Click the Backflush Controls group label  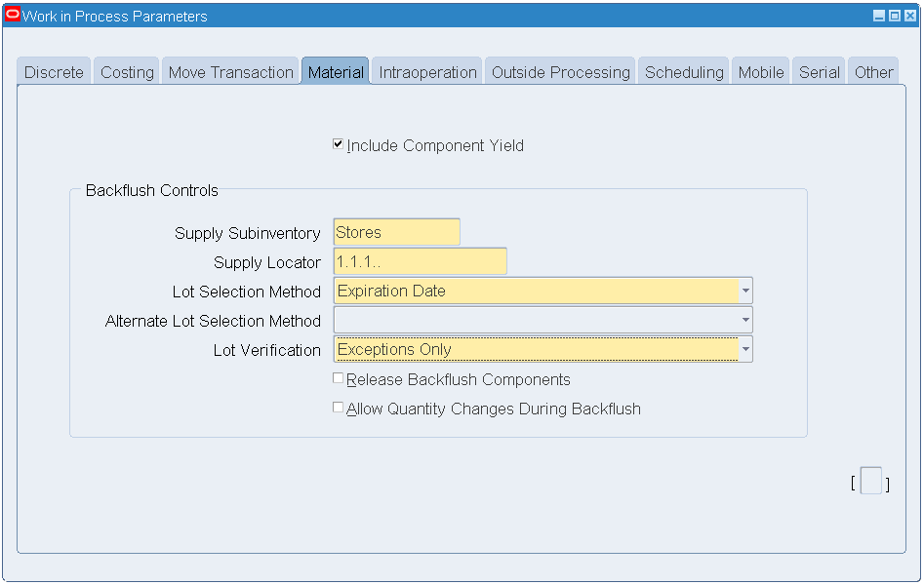pyautogui.click(x=151, y=190)
